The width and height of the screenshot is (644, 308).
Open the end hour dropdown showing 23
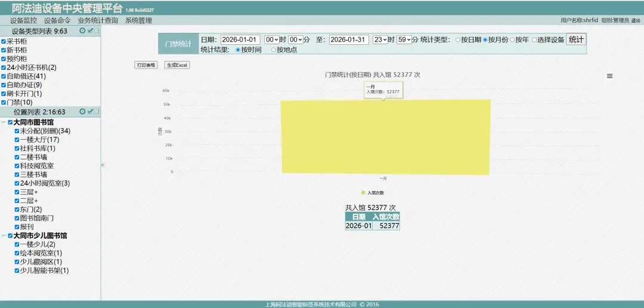[x=380, y=39]
